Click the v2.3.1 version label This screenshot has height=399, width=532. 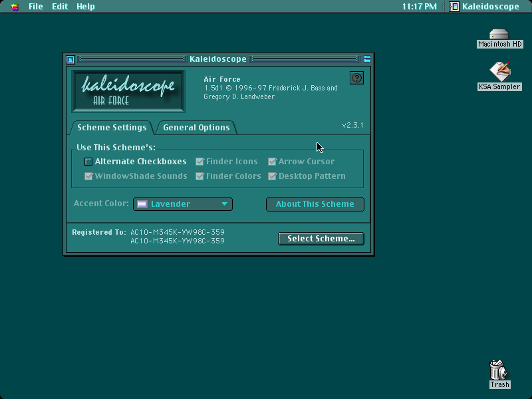point(352,125)
